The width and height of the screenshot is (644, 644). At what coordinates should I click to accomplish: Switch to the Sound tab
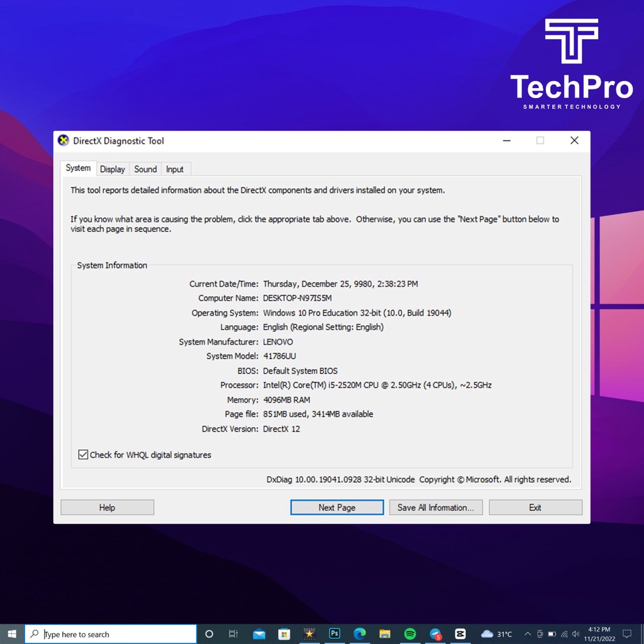pos(145,169)
